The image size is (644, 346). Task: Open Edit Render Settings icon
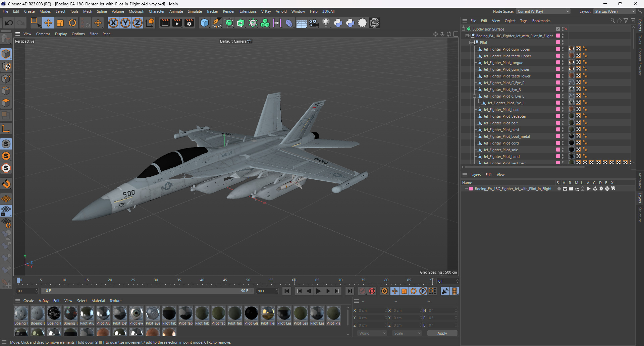(x=189, y=23)
